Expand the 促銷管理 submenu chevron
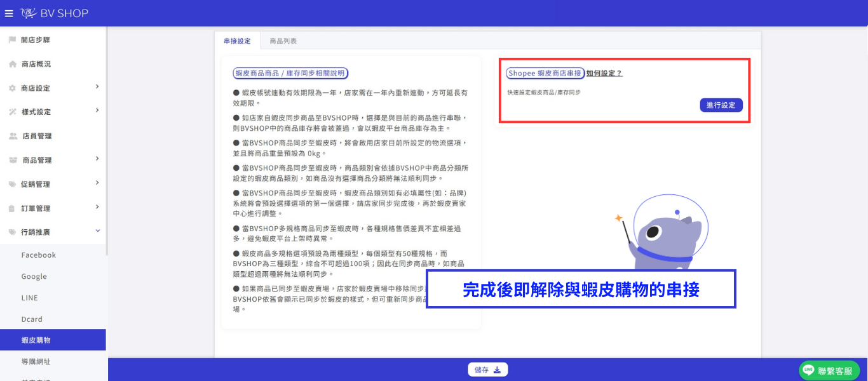 (97, 183)
